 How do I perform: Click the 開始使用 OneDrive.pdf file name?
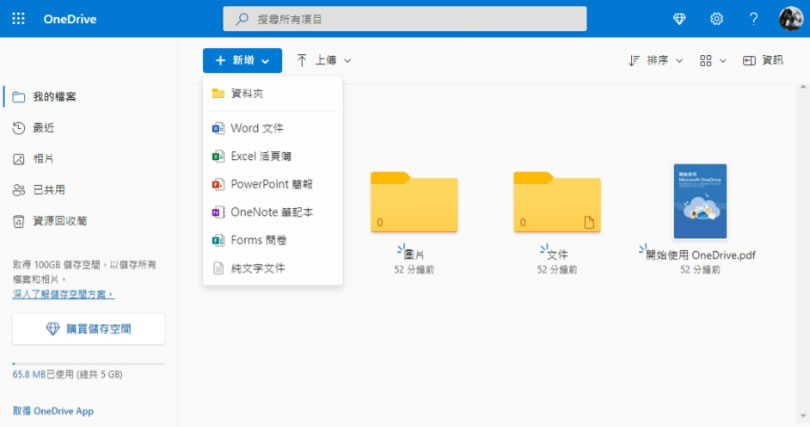point(701,255)
